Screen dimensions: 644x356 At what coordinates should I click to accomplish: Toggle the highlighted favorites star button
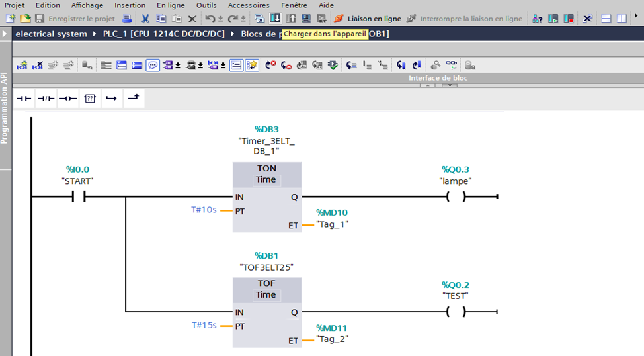(x=252, y=65)
